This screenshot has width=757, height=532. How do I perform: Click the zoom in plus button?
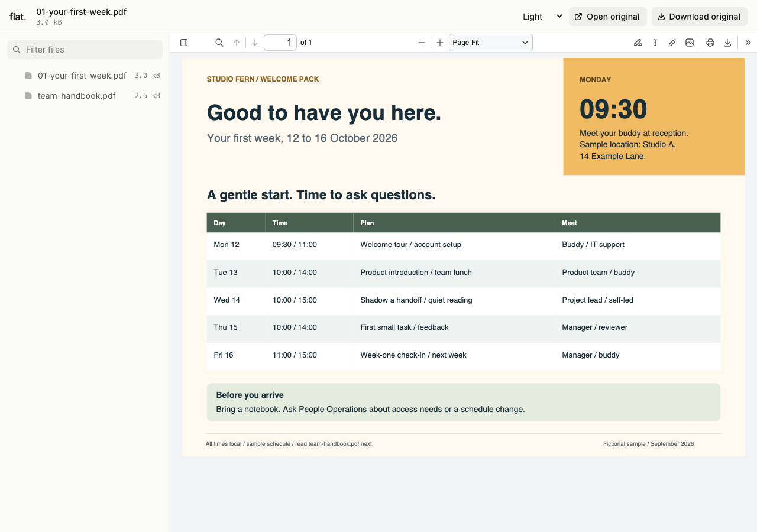(x=440, y=43)
